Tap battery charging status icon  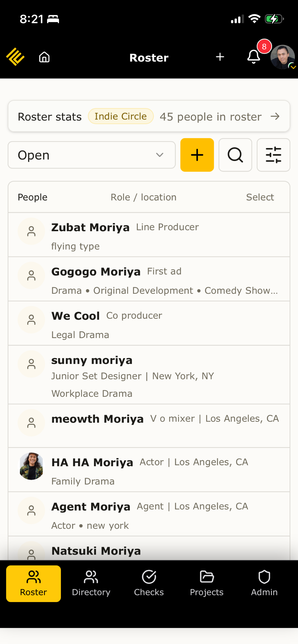[274, 19]
